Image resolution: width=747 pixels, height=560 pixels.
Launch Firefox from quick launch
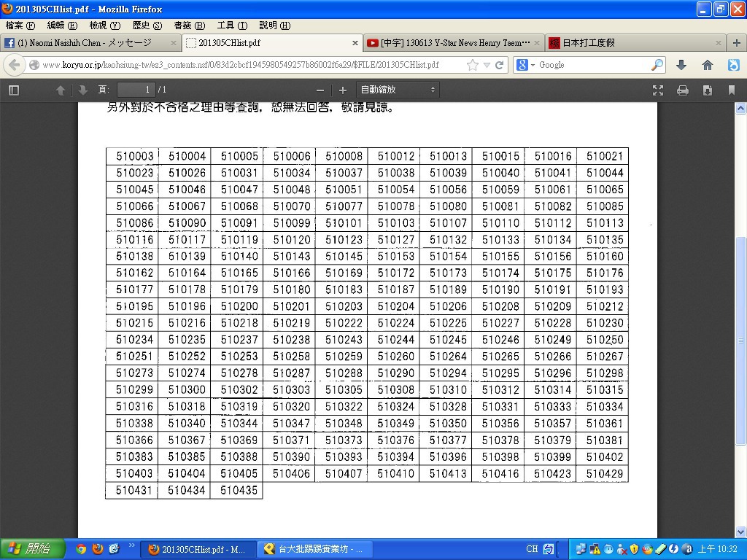98,549
